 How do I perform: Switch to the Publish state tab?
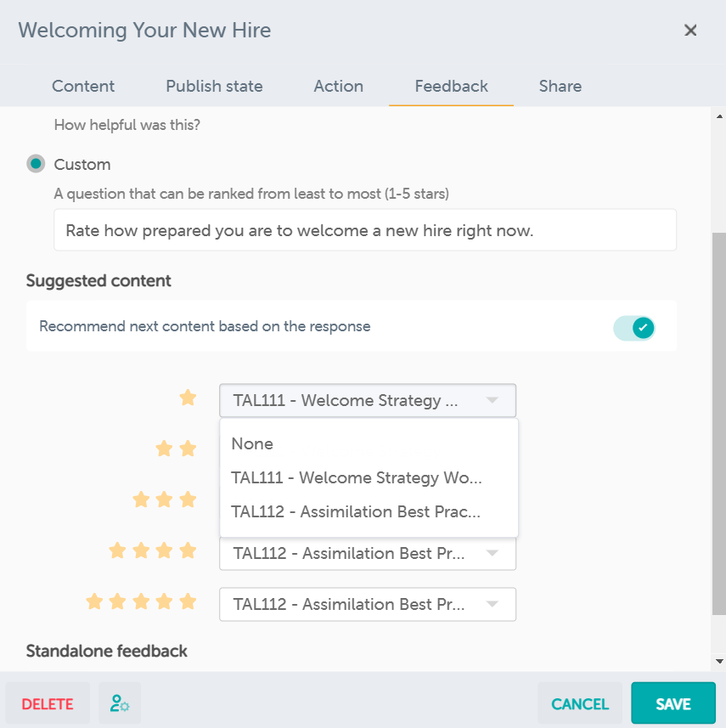(x=214, y=86)
